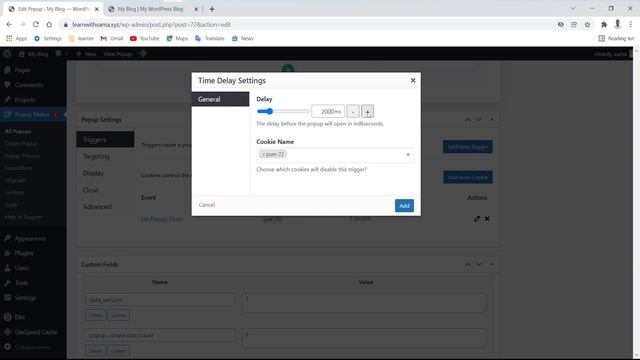Image resolution: width=640 pixels, height=360 pixels.
Task: Open Comments in WordPress sidebar
Action: 29,85
